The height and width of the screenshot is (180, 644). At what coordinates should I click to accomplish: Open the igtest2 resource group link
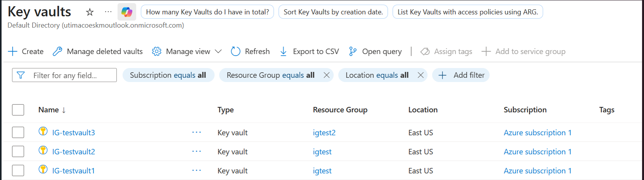coord(324,133)
